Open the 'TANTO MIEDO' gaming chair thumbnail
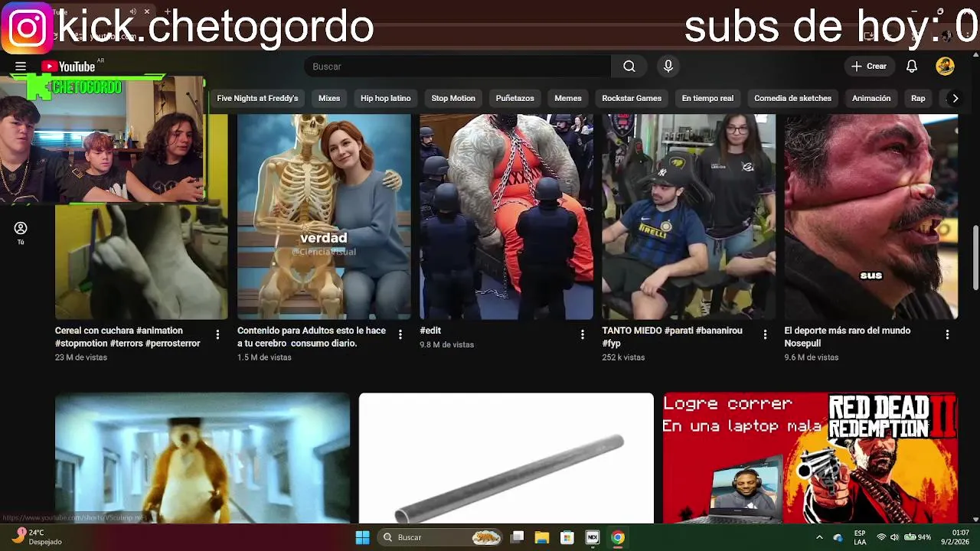The image size is (980, 551). [688, 217]
